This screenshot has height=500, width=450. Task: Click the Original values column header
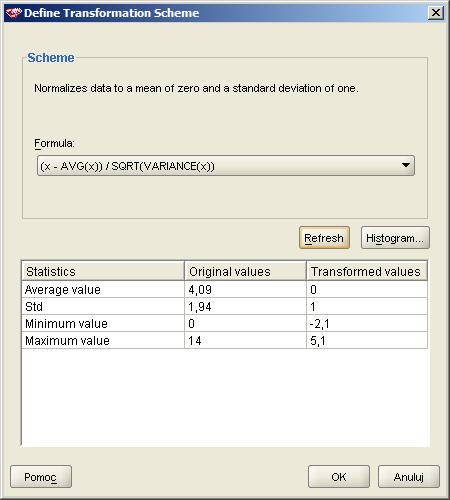tap(245, 271)
